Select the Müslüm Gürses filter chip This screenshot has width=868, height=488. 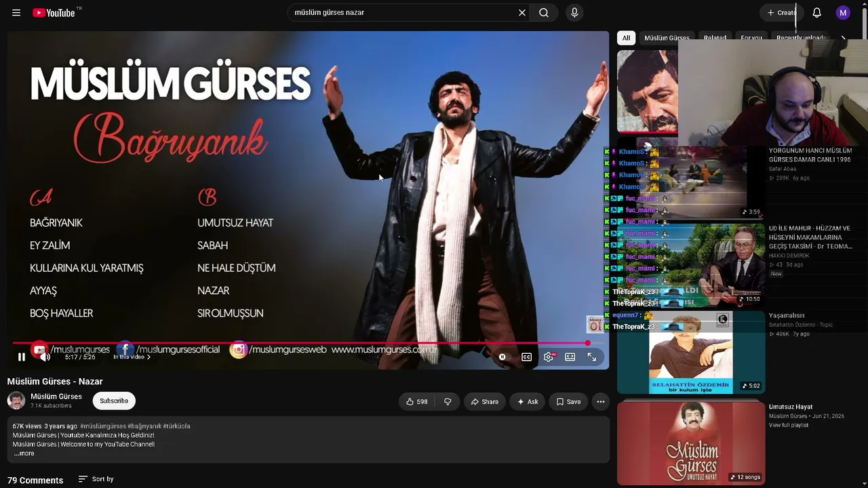coord(667,38)
